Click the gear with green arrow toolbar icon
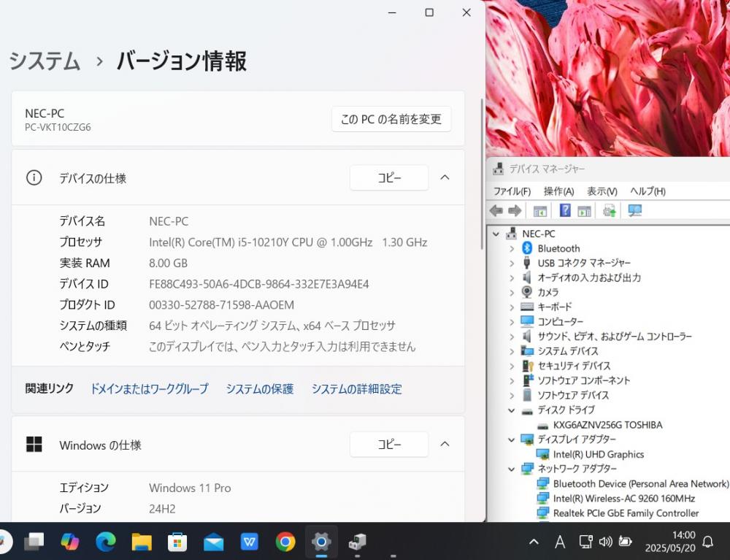730x560 pixels. coord(610,211)
